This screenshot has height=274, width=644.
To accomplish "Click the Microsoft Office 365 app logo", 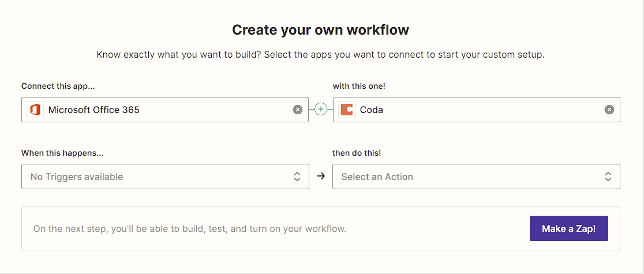I will coord(35,110).
